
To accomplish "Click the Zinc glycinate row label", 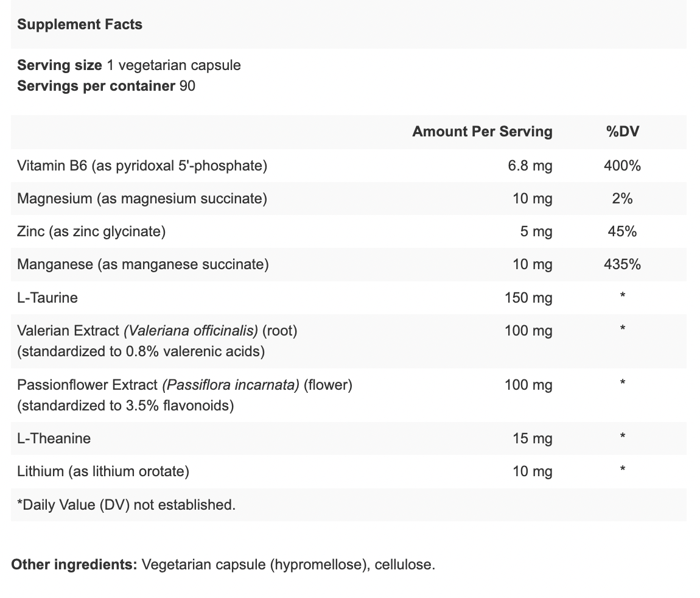I will point(91,231).
